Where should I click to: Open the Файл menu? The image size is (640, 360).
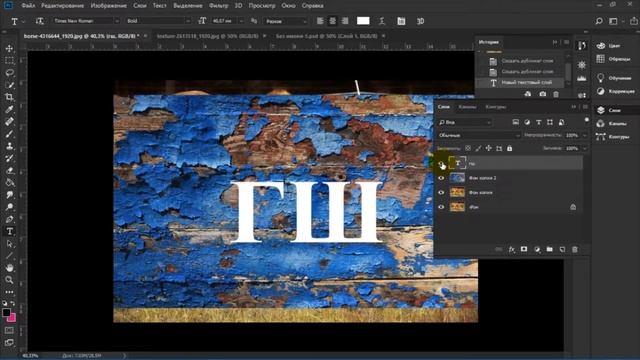[28, 6]
